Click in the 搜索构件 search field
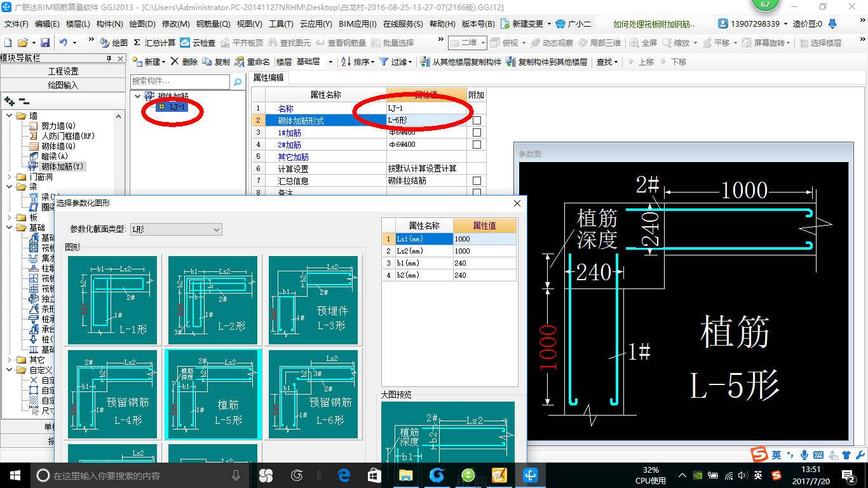 (180, 81)
